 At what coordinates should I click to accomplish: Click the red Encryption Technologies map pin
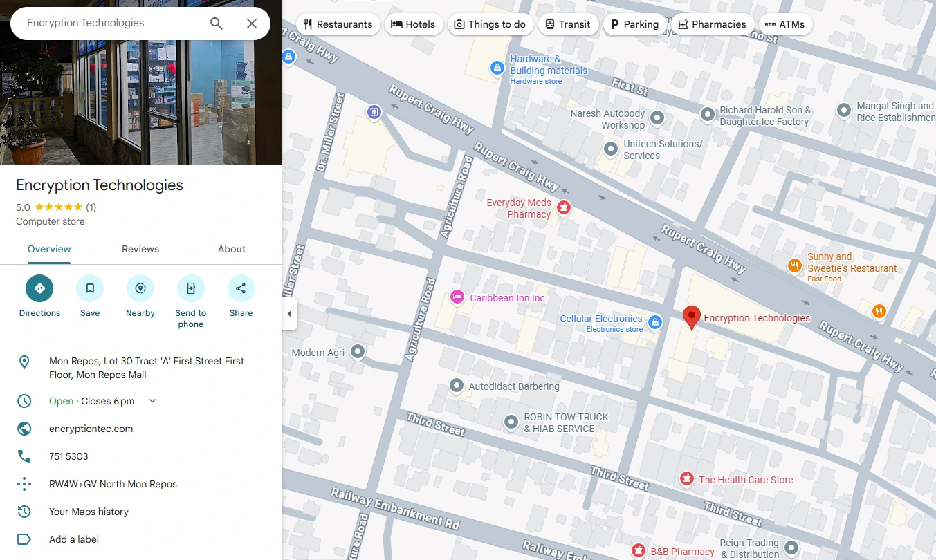tap(691, 317)
